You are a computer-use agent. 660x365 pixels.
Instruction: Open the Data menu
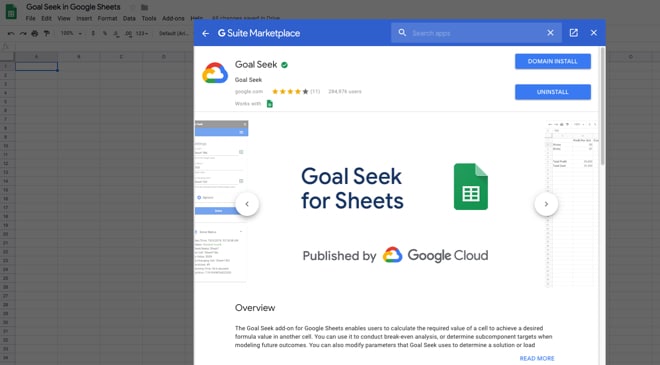click(129, 19)
